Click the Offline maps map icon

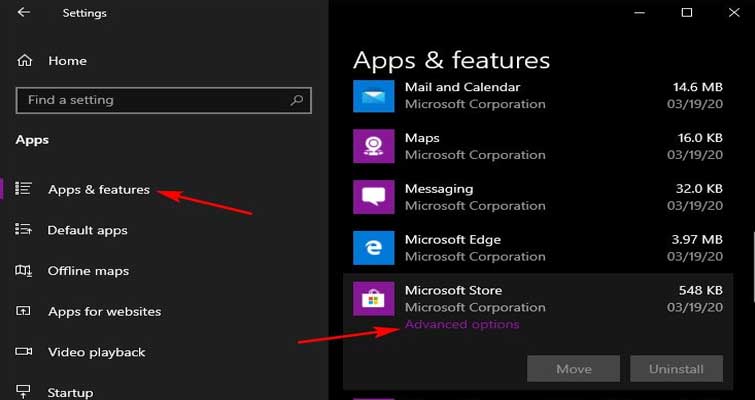point(23,271)
